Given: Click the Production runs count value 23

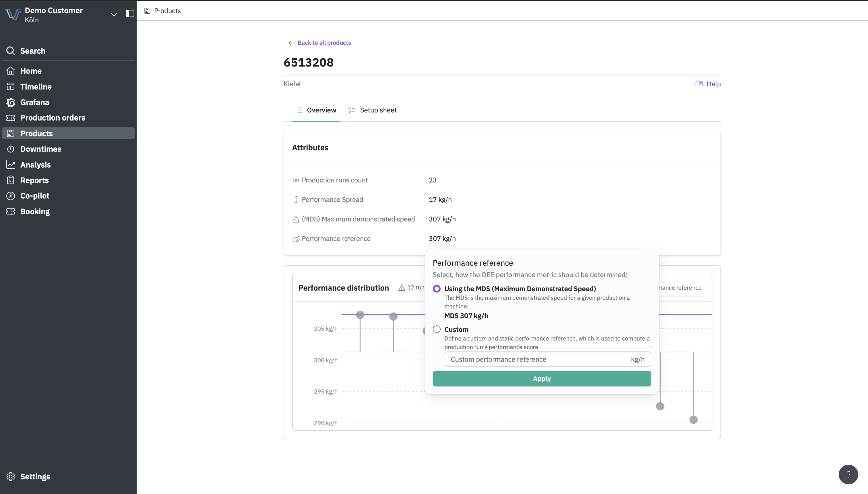Looking at the screenshot, I should tap(433, 180).
